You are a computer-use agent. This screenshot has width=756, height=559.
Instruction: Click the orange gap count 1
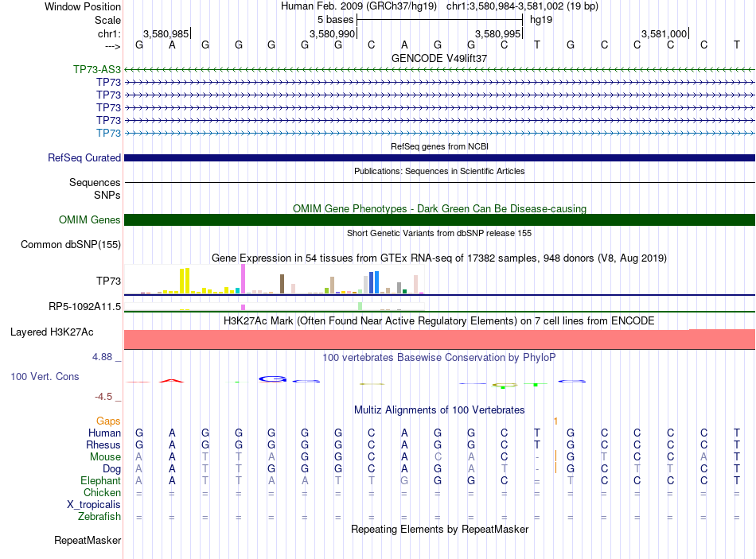[555, 421]
